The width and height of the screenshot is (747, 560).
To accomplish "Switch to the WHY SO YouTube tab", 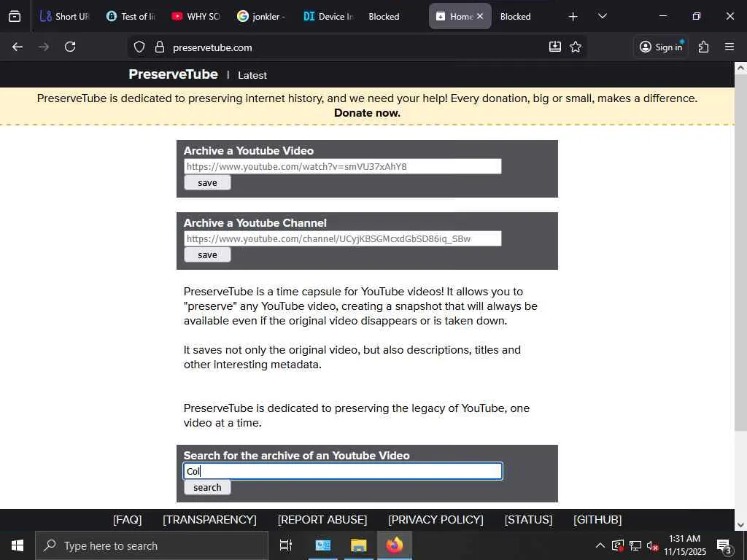I will click(x=196, y=16).
